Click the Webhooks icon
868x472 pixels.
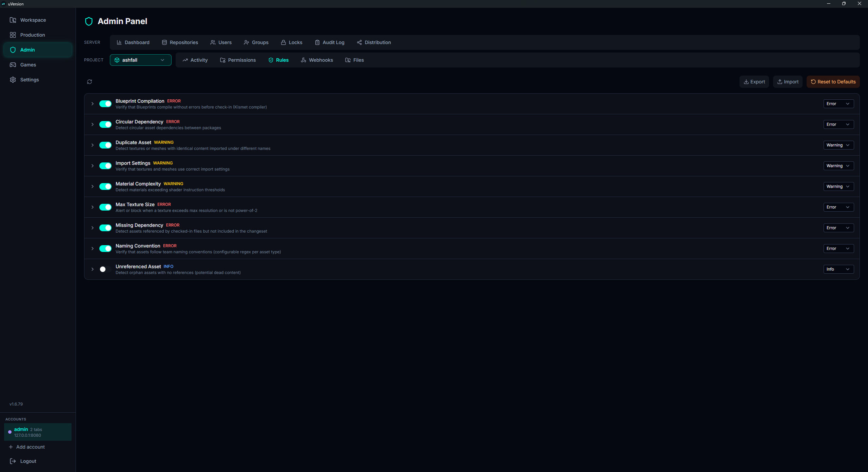[x=303, y=60]
